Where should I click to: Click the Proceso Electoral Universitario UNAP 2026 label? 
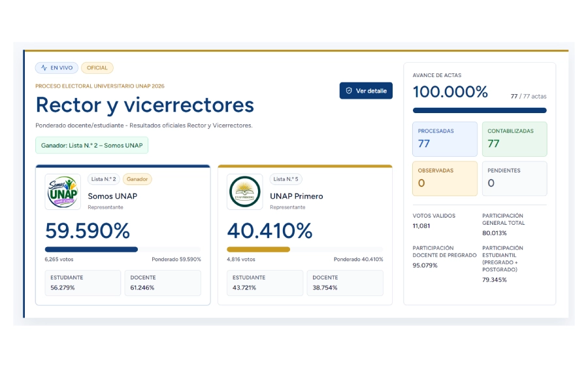click(x=100, y=86)
